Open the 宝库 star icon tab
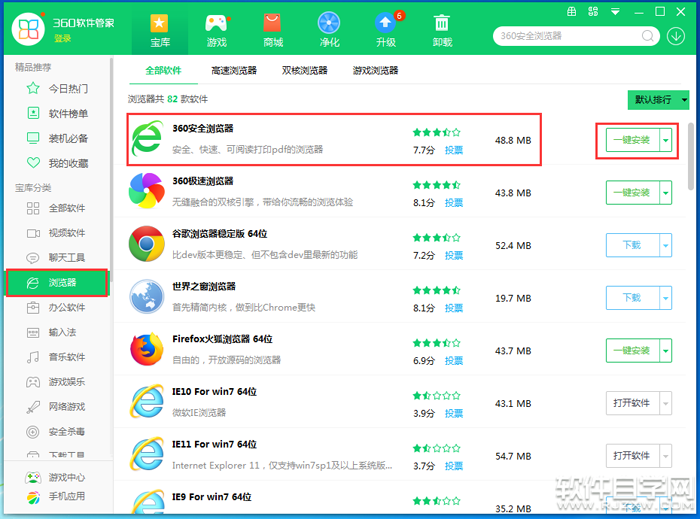 [x=159, y=31]
